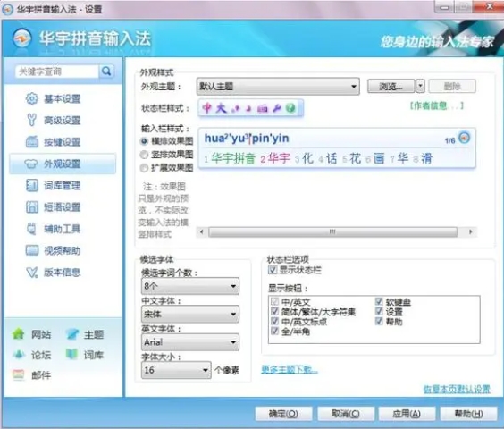Click the 作者信息 link

click(437, 105)
